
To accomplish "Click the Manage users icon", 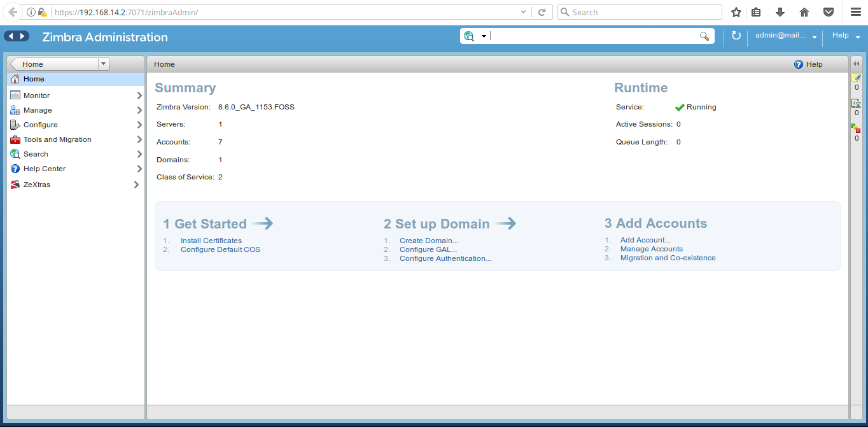I will [15, 110].
